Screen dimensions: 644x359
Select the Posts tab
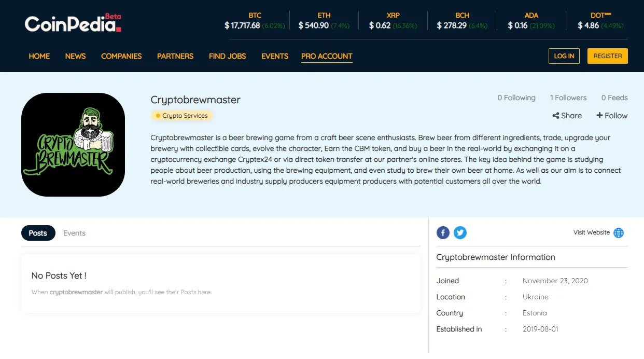pyautogui.click(x=38, y=233)
